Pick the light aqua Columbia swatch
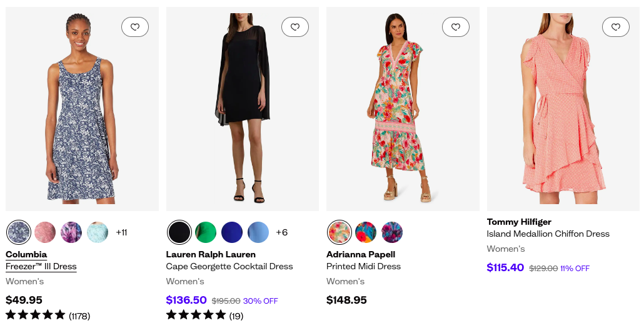The width and height of the screenshot is (644, 335). point(98,232)
